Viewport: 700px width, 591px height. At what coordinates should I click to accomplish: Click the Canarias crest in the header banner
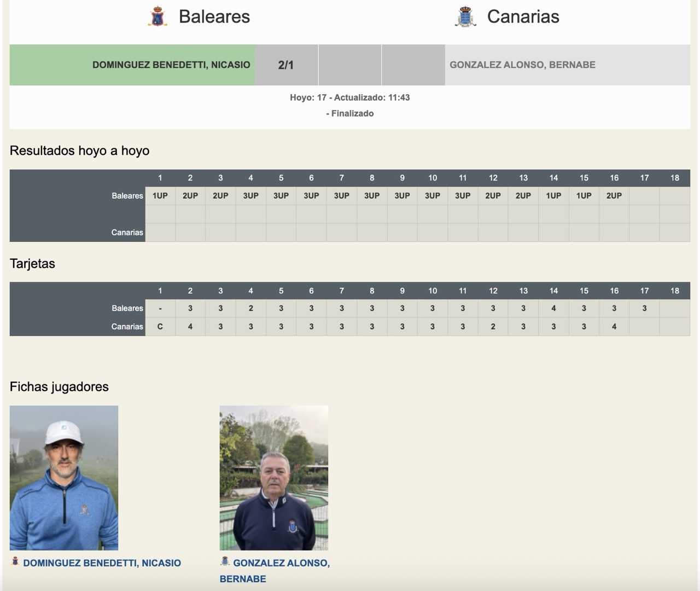coord(464,17)
